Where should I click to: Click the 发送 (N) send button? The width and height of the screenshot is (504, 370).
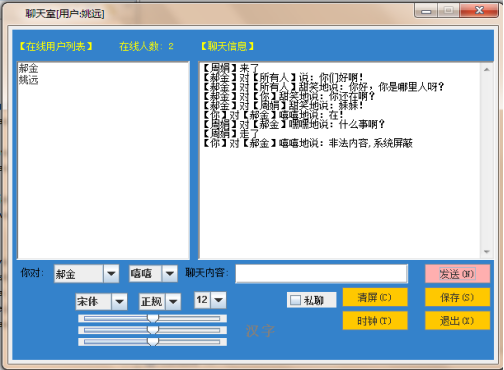coord(457,274)
